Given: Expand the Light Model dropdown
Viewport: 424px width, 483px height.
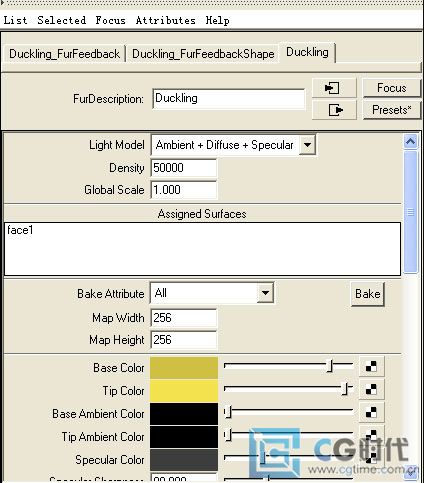Looking at the screenshot, I should [307, 145].
